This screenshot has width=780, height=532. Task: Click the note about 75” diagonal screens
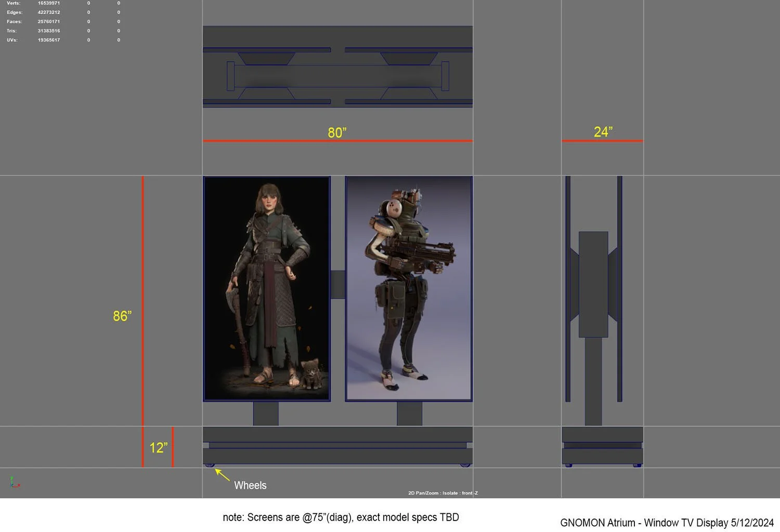point(341,517)
